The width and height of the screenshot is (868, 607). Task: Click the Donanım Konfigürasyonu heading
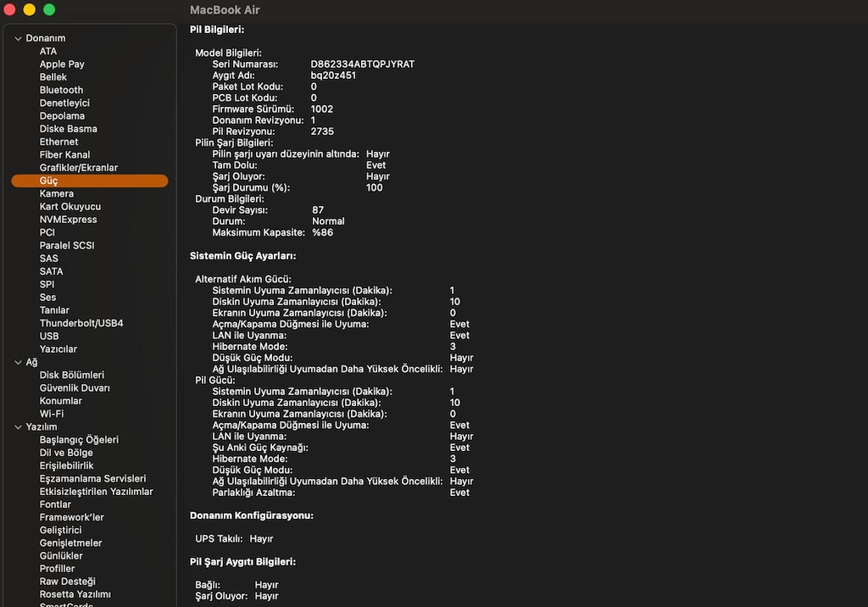pyautogui.click(x=252, y=515)
